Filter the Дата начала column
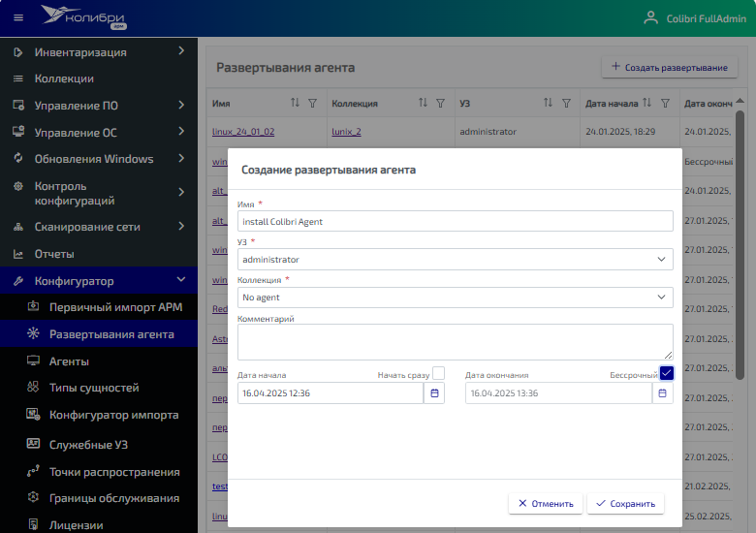The image size is (756, 533). pyautogui.click(x=665, y=103)
